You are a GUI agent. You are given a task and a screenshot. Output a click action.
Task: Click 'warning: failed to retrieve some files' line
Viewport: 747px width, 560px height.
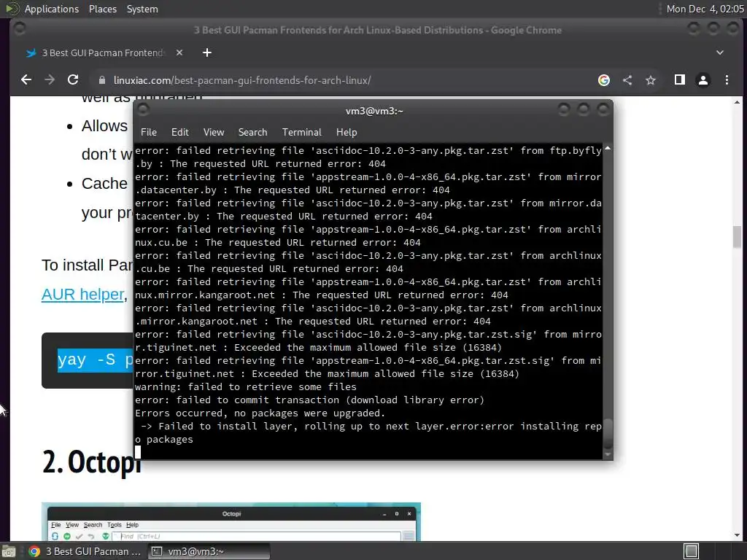(x=245, y=386)
